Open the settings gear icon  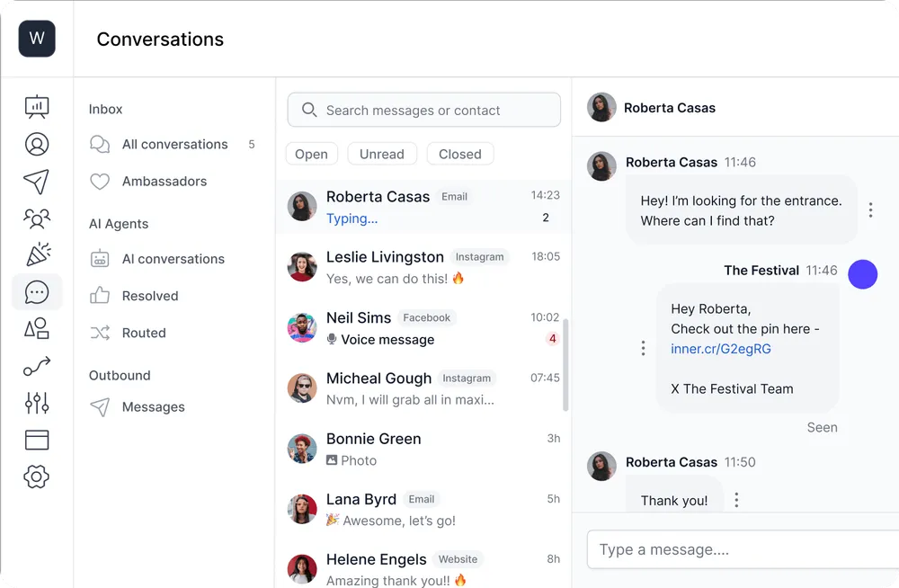click(37, 477)
